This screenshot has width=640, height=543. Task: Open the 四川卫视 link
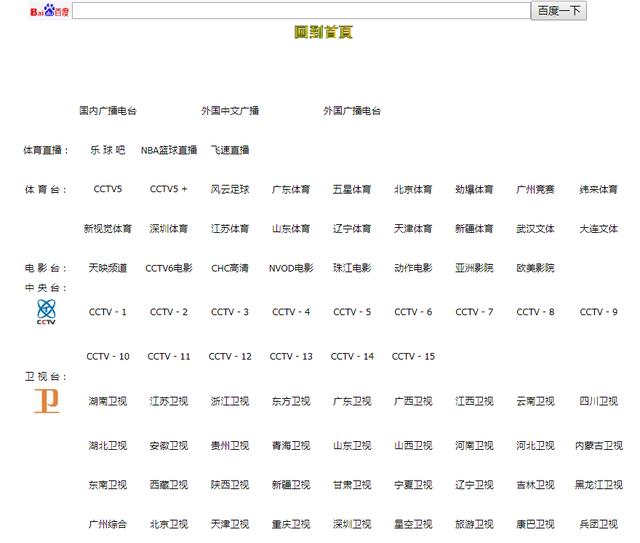tap(599, 401)
